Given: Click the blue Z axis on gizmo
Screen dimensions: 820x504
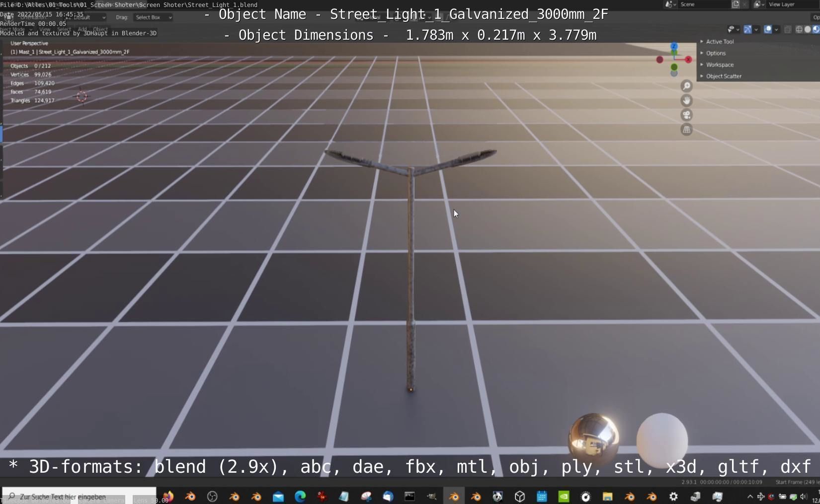Looking at the screenshot, I should [x=674, y=46].
